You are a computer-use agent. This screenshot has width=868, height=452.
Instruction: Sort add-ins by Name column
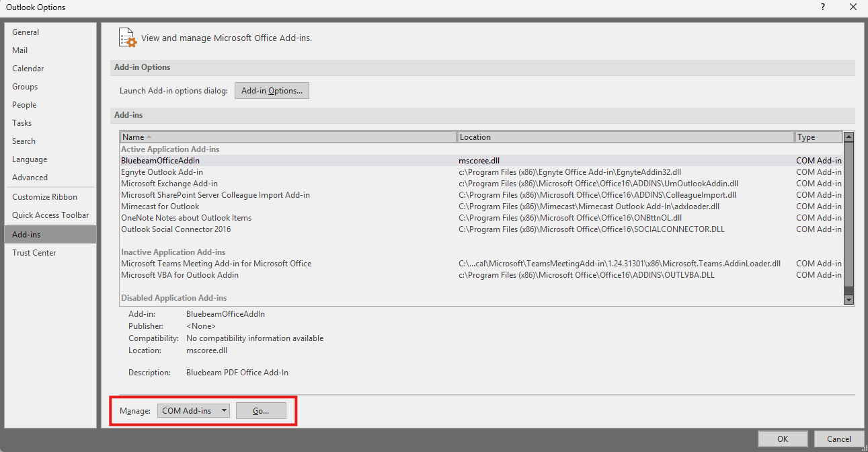point(288,137)
